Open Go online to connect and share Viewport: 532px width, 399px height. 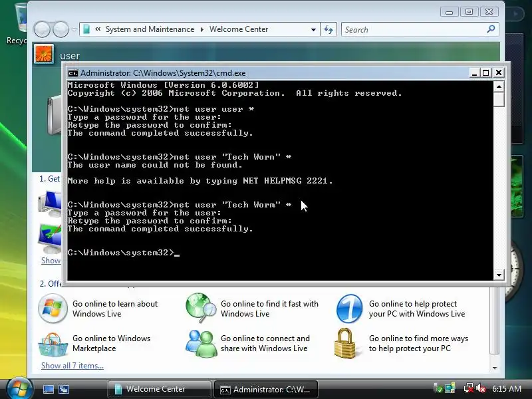point(265,343)
